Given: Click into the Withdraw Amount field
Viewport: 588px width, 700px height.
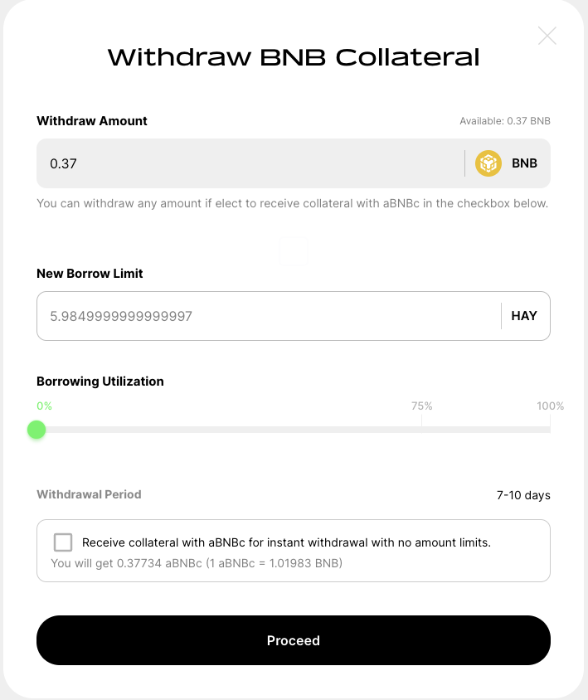Looking at the screenshot, I should [249, 163].
